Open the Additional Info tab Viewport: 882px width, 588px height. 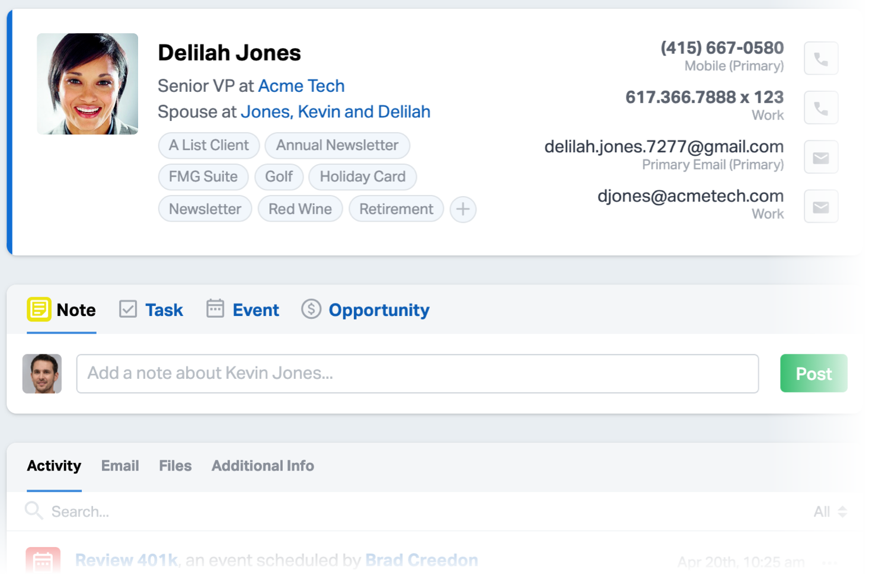click(x=263, y=466)
